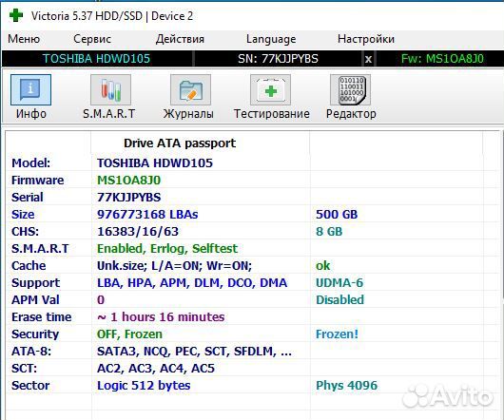504x420 pixels.
Task: Open the Инфо panel icon
Action: [30, 90]
